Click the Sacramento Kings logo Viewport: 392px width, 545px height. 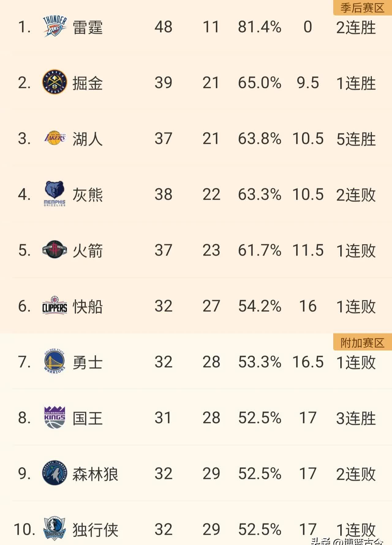55,417
